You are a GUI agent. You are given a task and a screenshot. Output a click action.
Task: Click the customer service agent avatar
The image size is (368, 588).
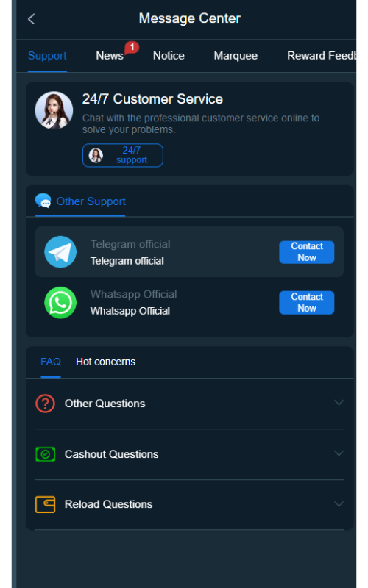54,110
